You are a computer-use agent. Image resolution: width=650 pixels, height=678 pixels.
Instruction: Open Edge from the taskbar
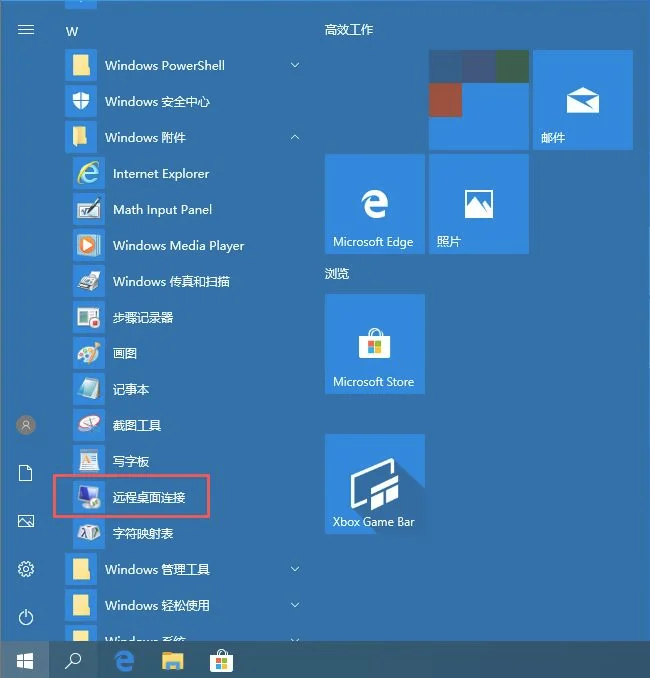pyautogui.click(x=124, y=661)
